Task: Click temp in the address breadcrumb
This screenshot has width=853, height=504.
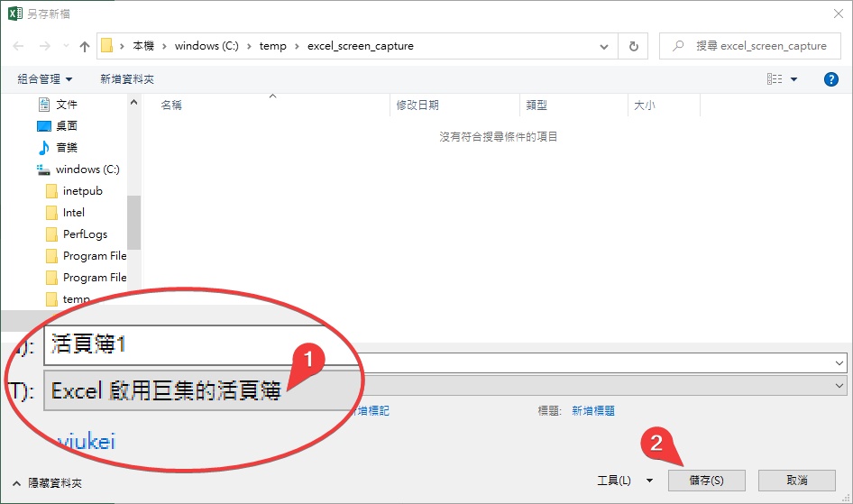Action: click(272, 46)
